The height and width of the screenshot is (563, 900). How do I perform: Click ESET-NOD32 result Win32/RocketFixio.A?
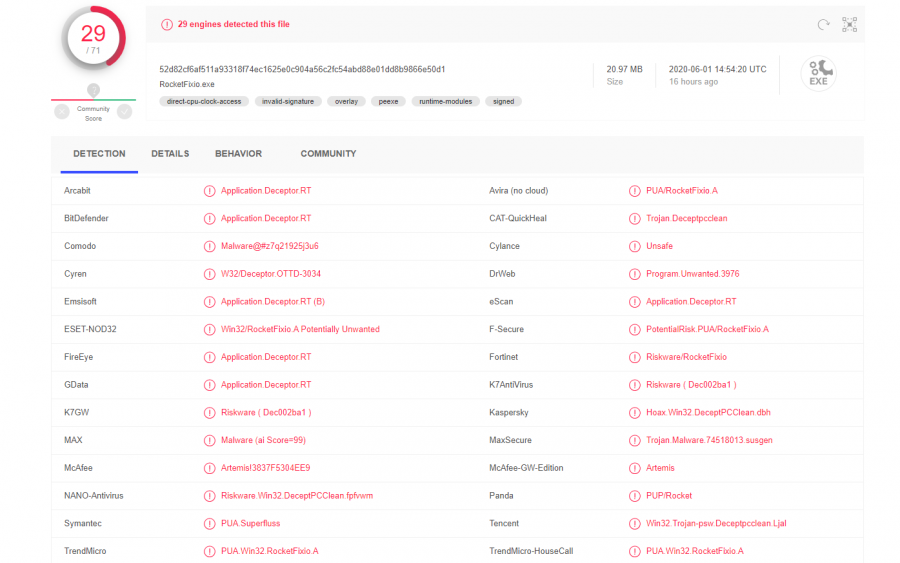[x=300, y=329]
